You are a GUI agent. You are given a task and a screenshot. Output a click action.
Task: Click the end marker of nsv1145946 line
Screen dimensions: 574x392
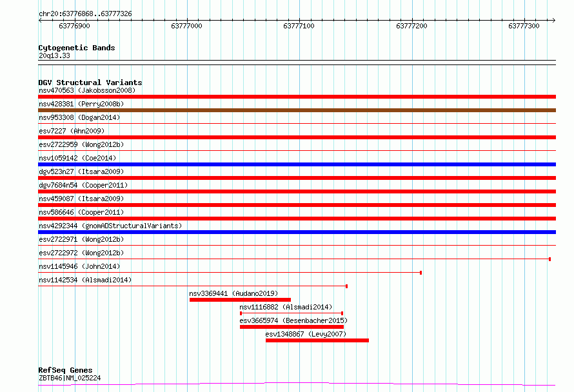point(421,273)
